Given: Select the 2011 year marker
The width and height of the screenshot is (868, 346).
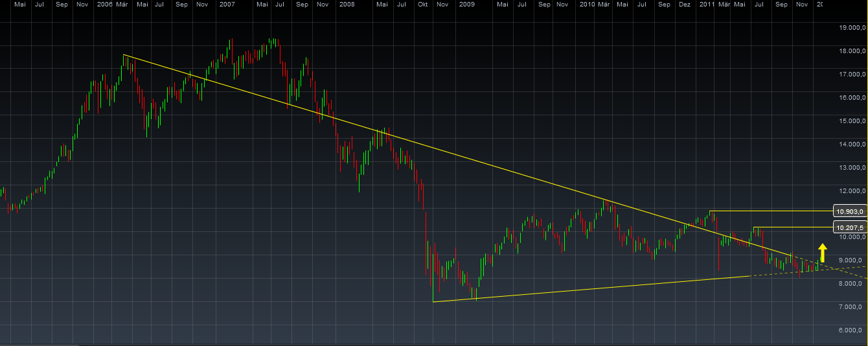Looking at the screenshot, I should [x=707, y=5].
